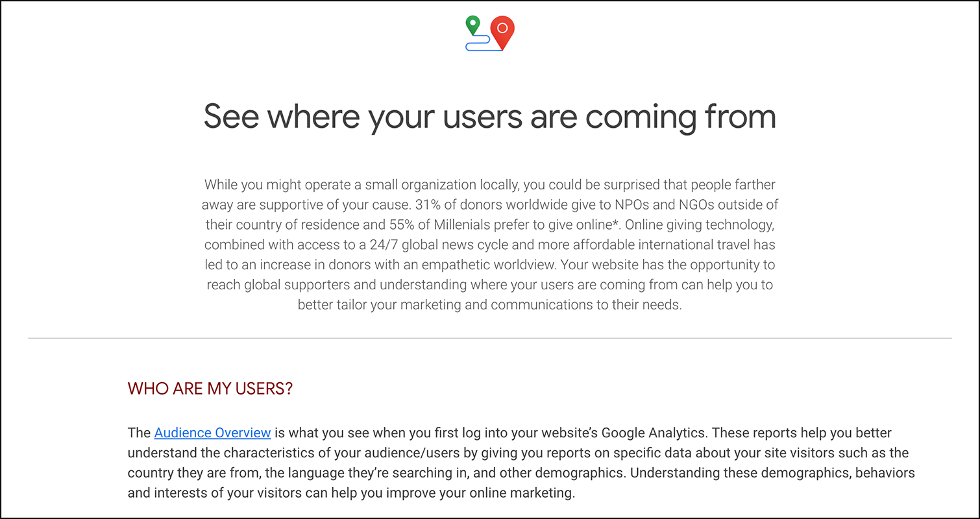Screen dimensions: 980x519
Task: Click the 'WHO ARE MY USERS?' section heading
Action: tap(210, 389)
